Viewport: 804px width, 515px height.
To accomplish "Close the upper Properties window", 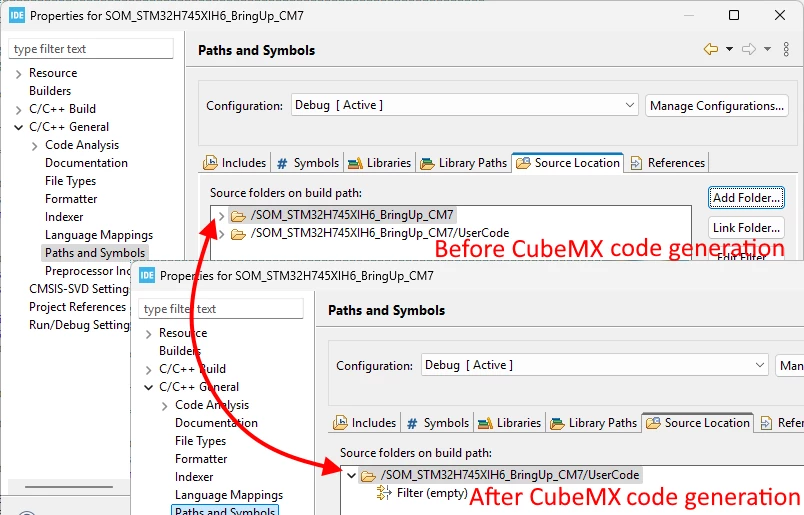I will (x=780, y=15).
